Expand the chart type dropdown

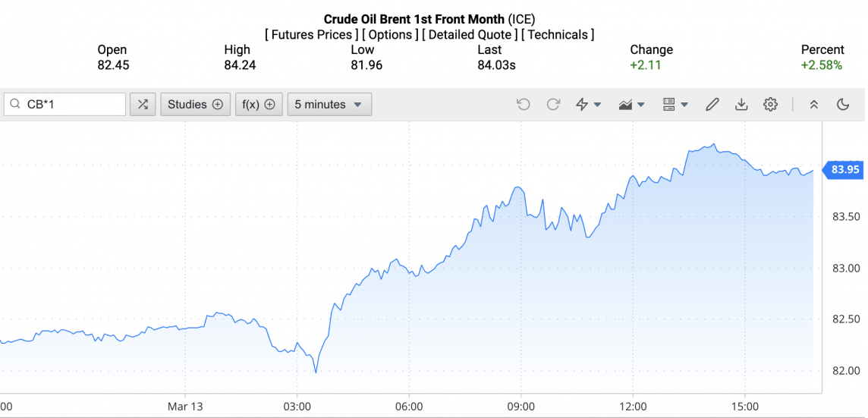point(631,105)
